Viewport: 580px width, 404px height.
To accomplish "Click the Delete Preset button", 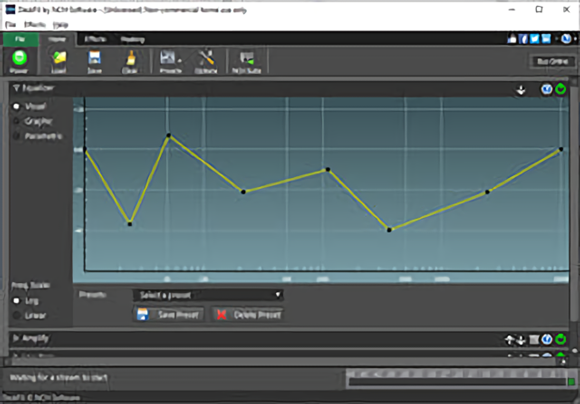I will 247,314.
